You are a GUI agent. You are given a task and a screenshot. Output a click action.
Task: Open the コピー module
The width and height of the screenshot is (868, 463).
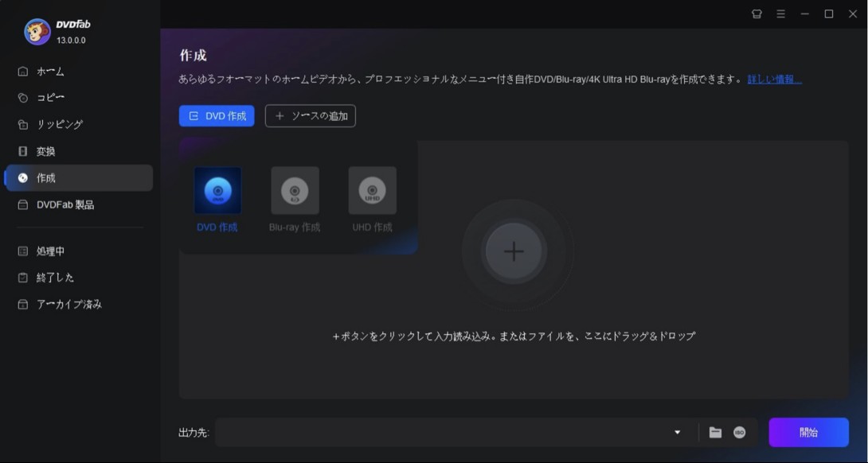click(79, 98)
